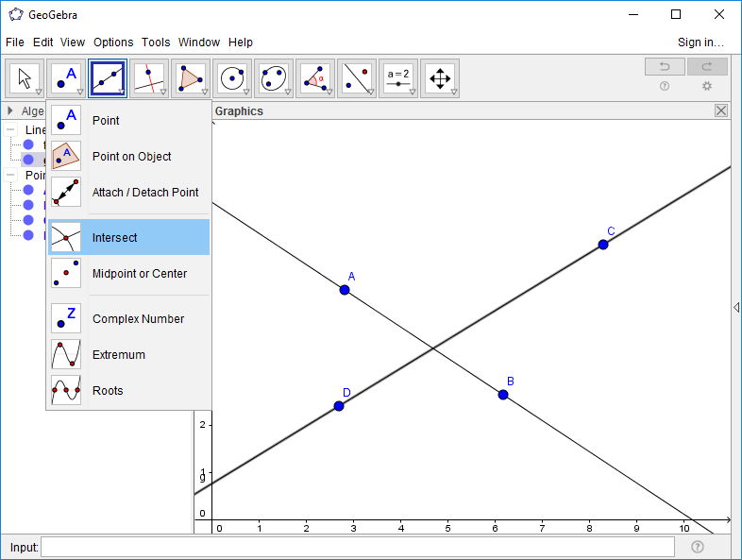Open the Tools menu
The height and width of the screenshot is (560, 742).
(x=156, y=42)
